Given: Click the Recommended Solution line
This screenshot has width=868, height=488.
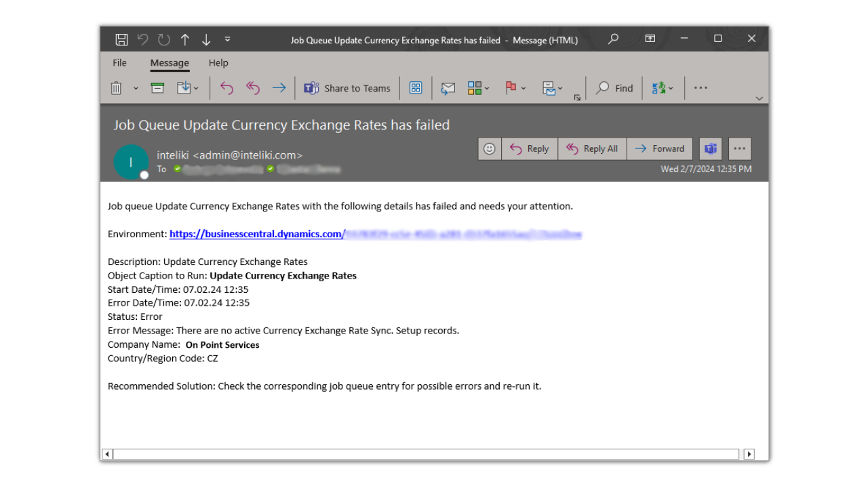Looking at the screenshot, I should click(x=325, y=386).
